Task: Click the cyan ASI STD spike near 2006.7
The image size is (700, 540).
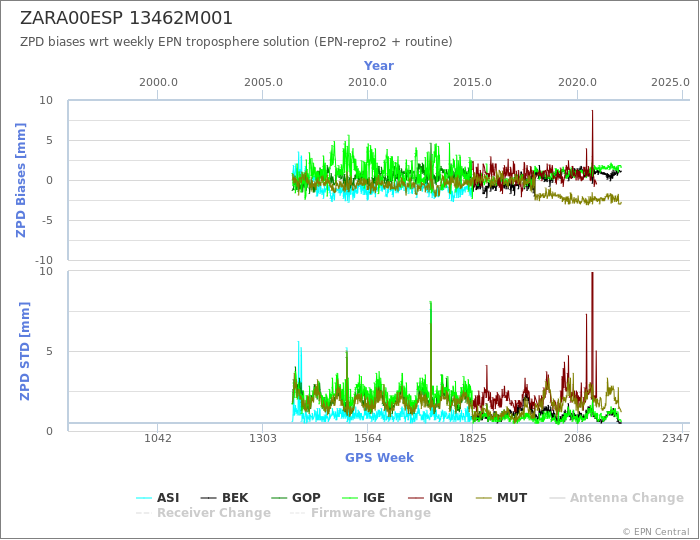Action: [x=299, y=366]
